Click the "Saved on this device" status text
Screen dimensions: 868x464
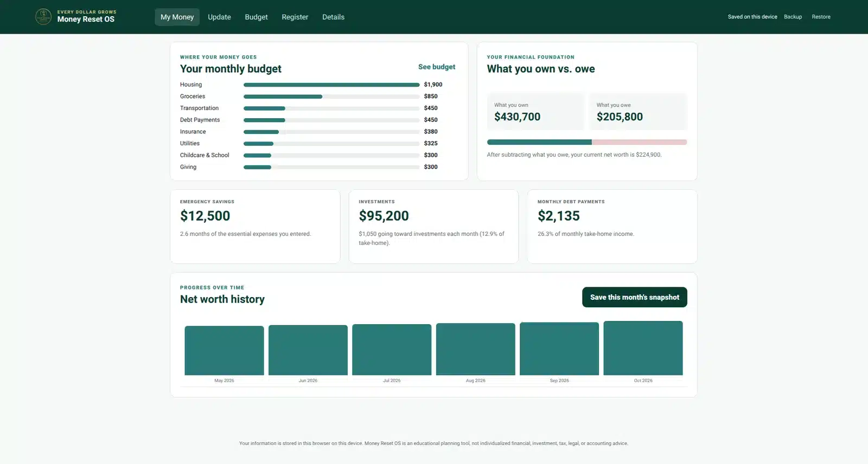752,17
